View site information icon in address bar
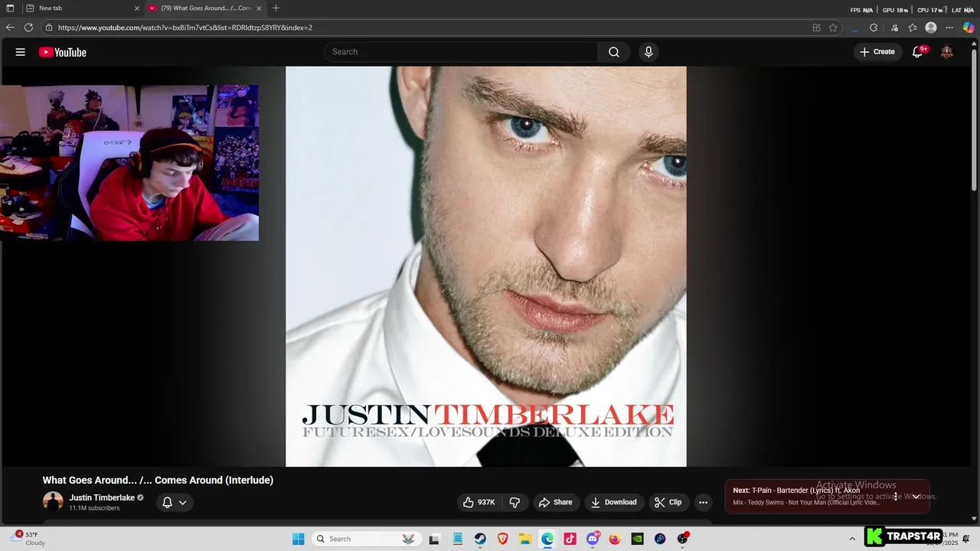 (x=49, y=28)
